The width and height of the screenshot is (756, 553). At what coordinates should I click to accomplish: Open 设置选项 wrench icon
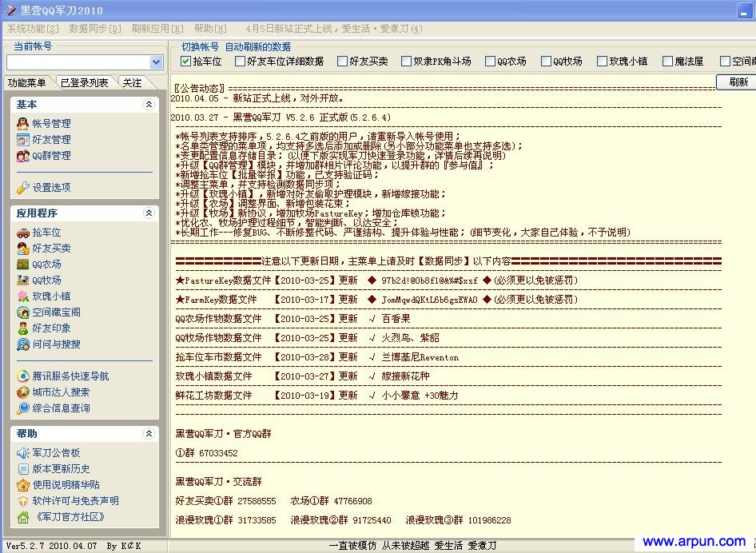pos(22,188)
